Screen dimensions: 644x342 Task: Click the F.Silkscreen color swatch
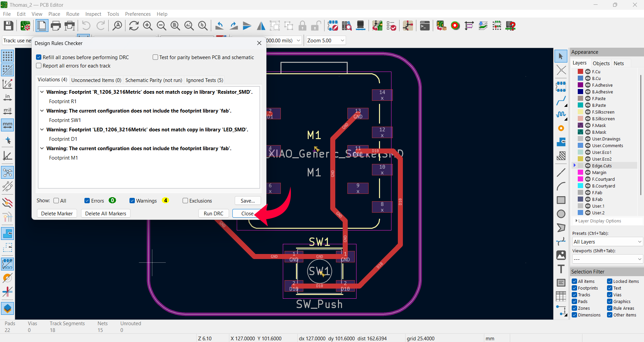pos(580,112)
